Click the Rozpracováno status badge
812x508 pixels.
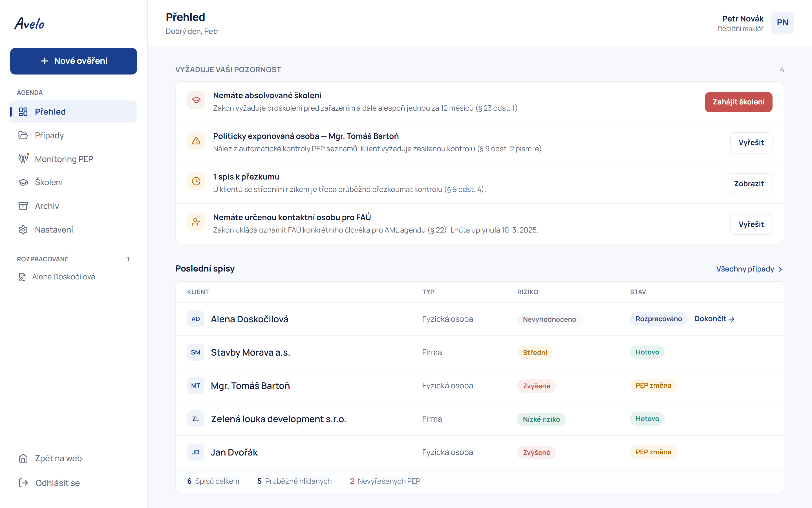pos(659,319)
